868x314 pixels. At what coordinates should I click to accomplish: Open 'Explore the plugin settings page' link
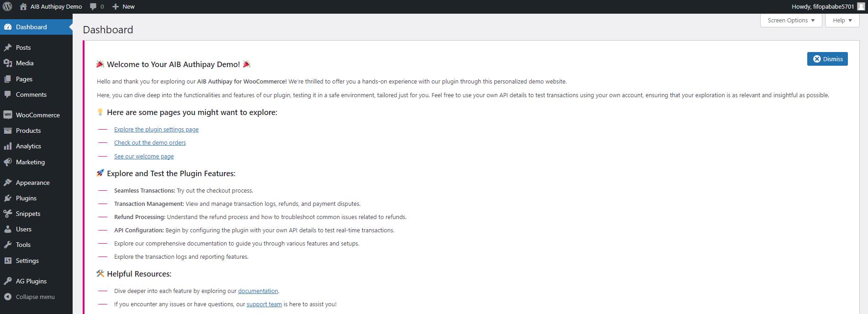pyautogui.click(x=156, y=130)
